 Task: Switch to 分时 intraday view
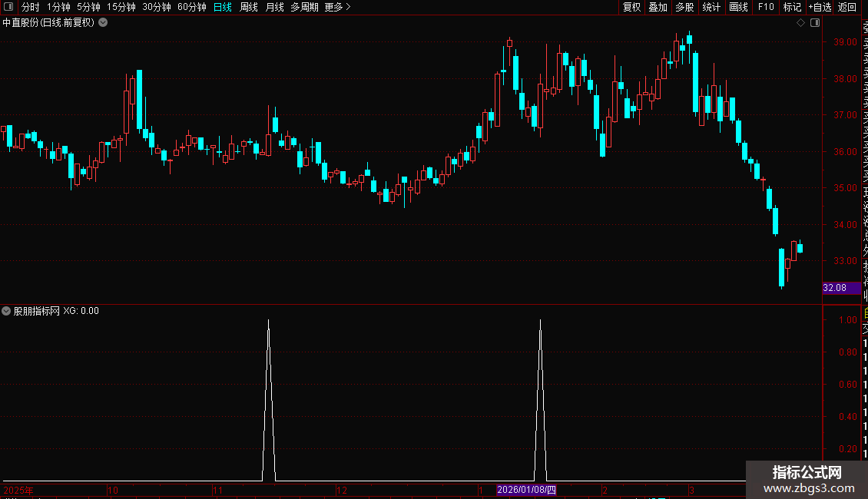coord(31,7)
